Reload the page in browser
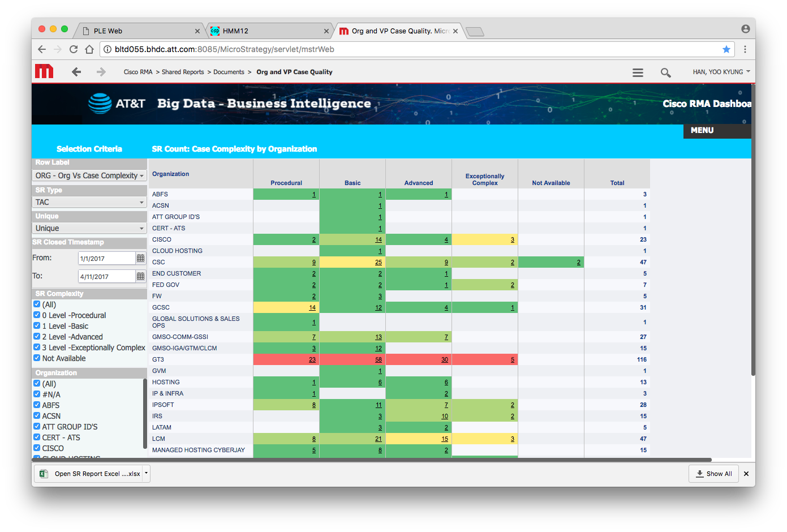The height and width of the screenshot is (532, 787). (74, 49)
